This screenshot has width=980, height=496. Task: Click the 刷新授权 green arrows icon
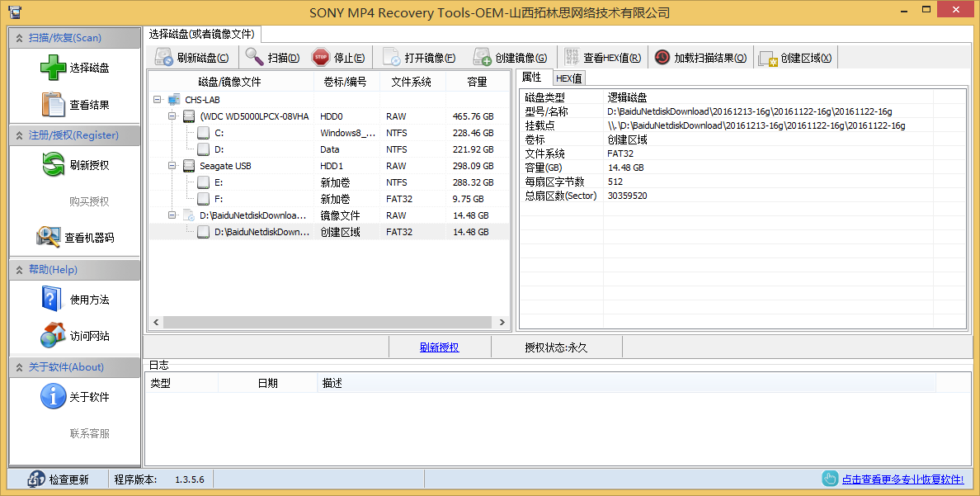[53, 165]
